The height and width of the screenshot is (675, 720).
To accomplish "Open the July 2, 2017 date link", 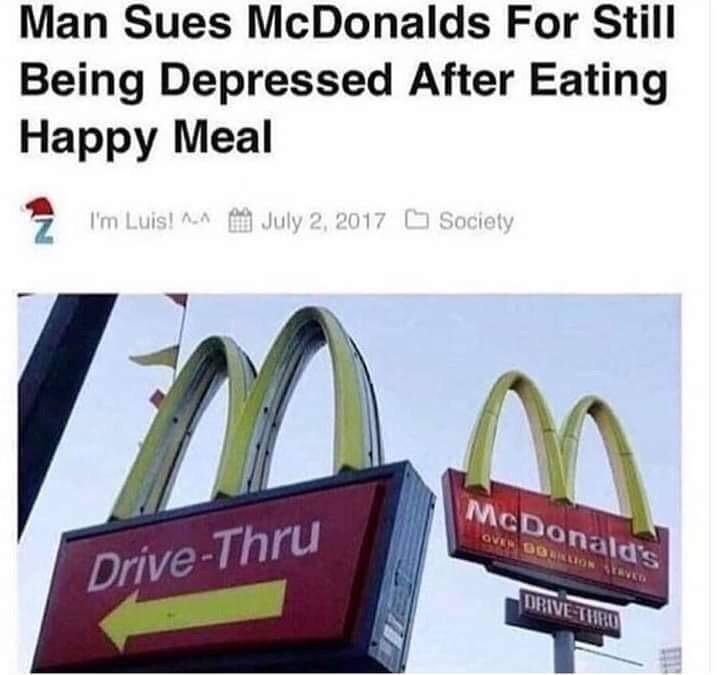I will [x=323, y=221].
